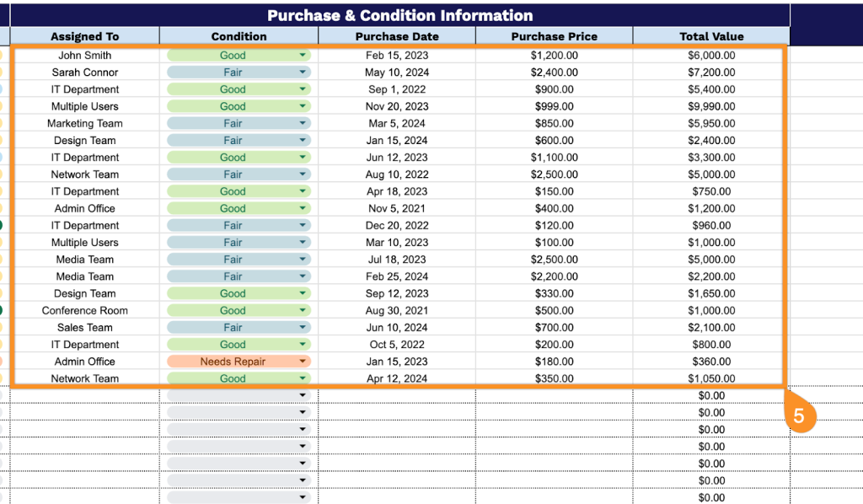Click the Purchase Date column header
The image size is (863, 504).
(x=397, y=36)
